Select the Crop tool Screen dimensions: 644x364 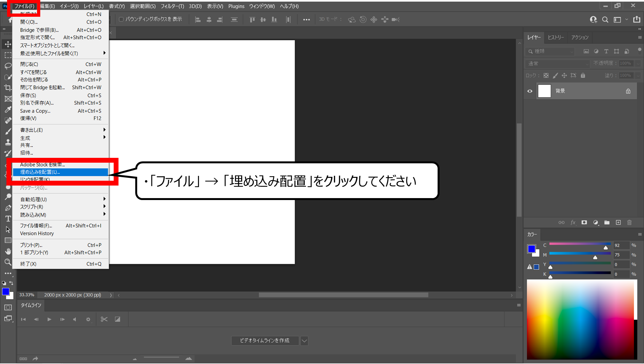(x=8, y=88)
